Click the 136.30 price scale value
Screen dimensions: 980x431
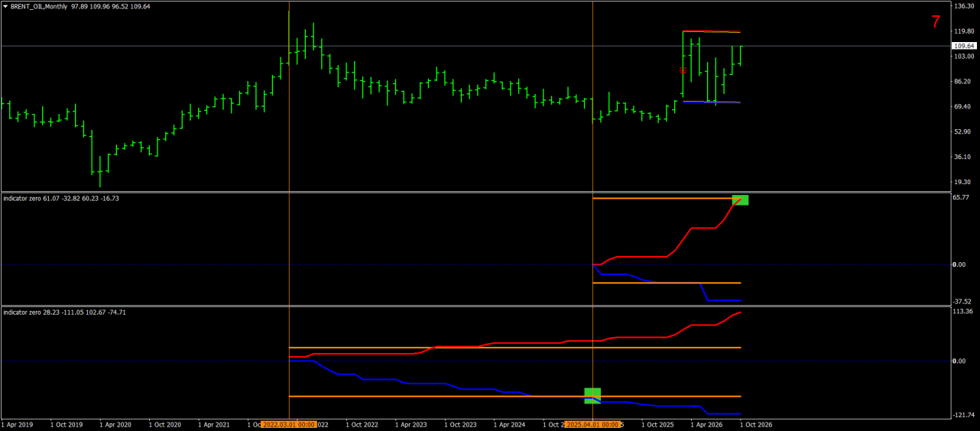[965, 6]
